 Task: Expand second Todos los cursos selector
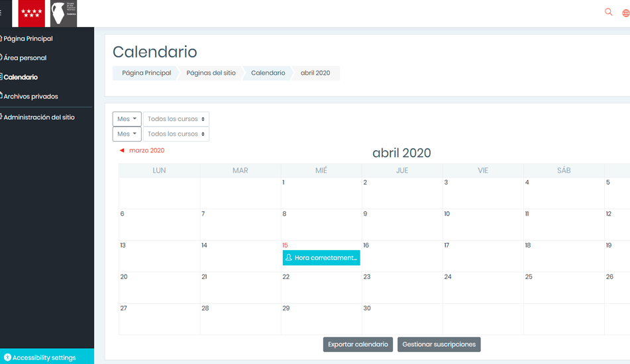[176, 134]
